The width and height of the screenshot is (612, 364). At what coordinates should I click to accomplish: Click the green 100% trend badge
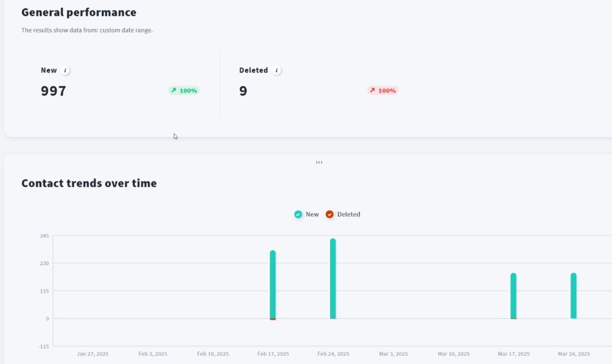184,91
